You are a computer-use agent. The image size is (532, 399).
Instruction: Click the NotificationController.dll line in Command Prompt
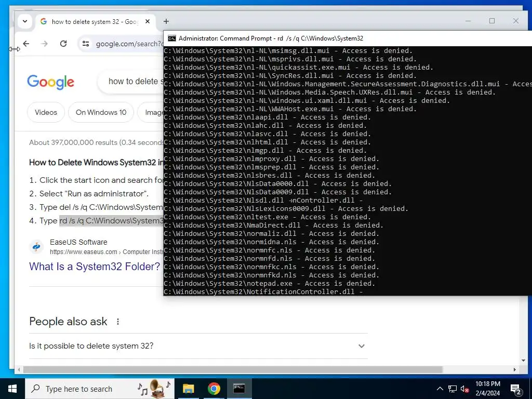tap(263, 292)
